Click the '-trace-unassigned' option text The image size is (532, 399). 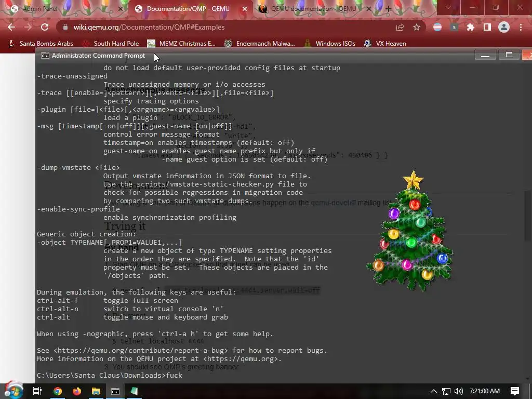(72, 76)
